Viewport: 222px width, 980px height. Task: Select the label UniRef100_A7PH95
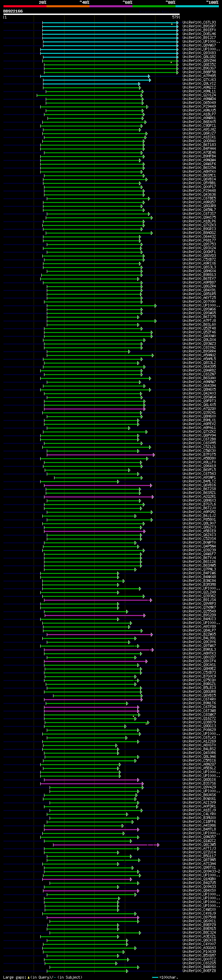point(199,76)
